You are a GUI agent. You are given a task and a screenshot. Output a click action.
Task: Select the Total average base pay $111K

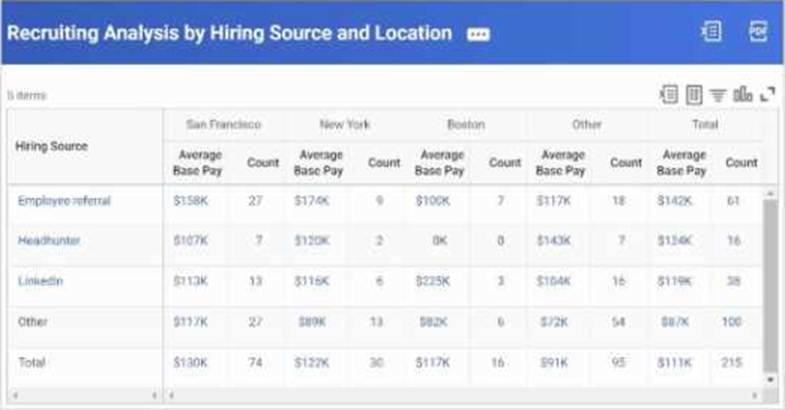click(673, 362)
